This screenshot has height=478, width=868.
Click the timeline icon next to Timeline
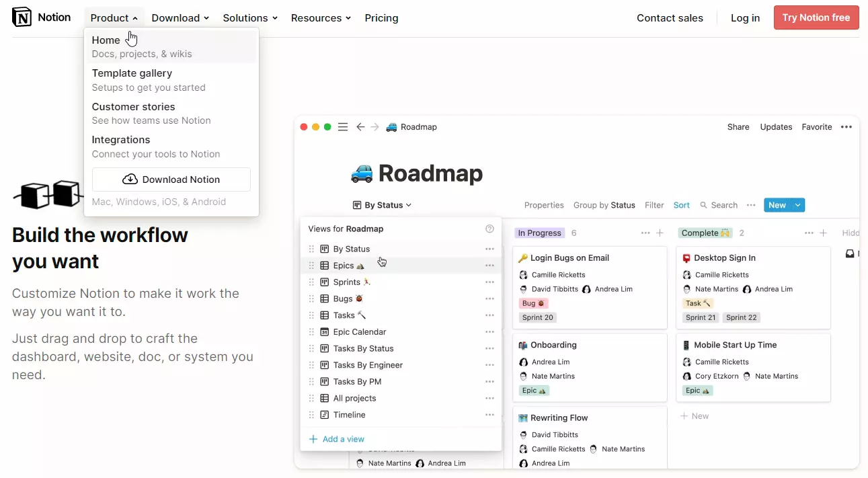(325, 415)
